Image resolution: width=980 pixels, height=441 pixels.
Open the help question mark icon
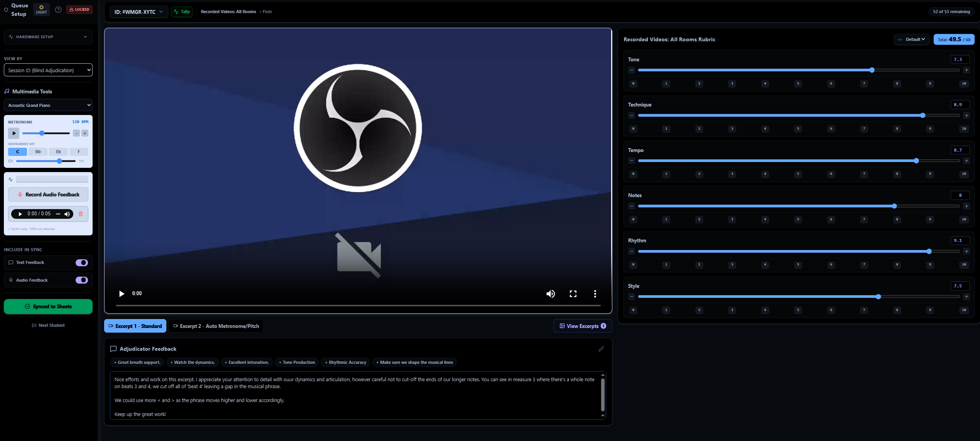tap(58, 10)
